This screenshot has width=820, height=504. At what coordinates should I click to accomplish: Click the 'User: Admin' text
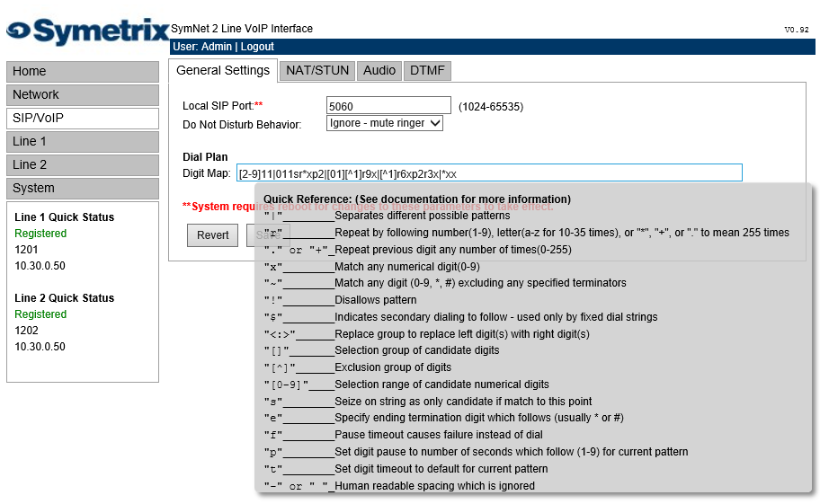pos(202,47)
